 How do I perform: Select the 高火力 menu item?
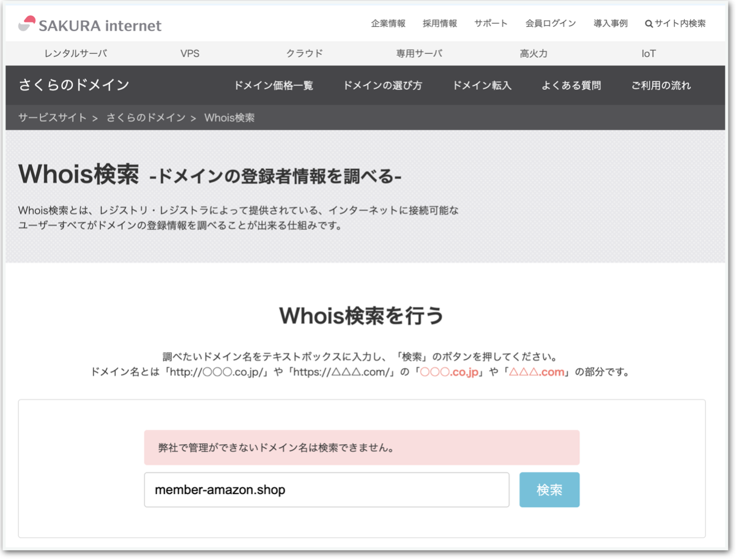pyautogui.click(x=533, y=54)
